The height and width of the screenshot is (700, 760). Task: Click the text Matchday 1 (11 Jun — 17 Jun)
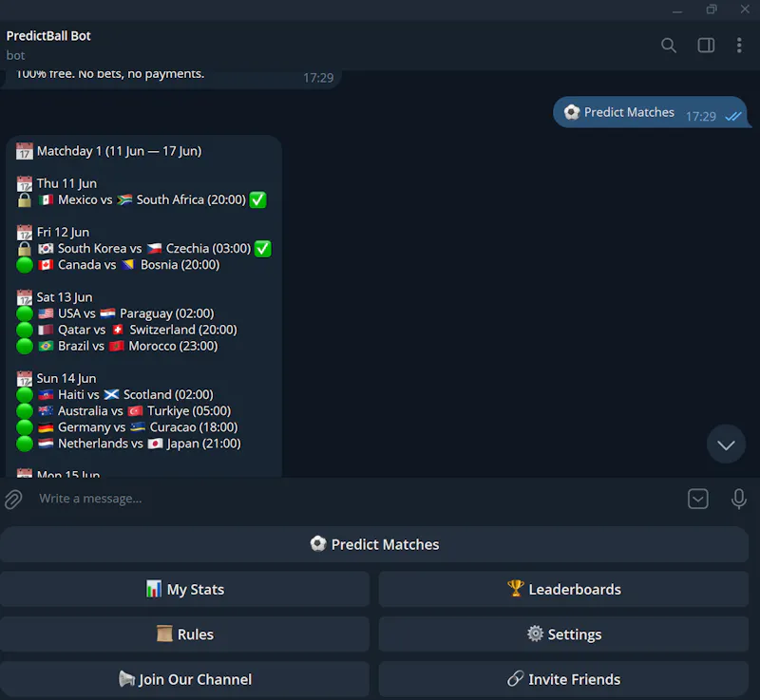[x=120, y=151]
